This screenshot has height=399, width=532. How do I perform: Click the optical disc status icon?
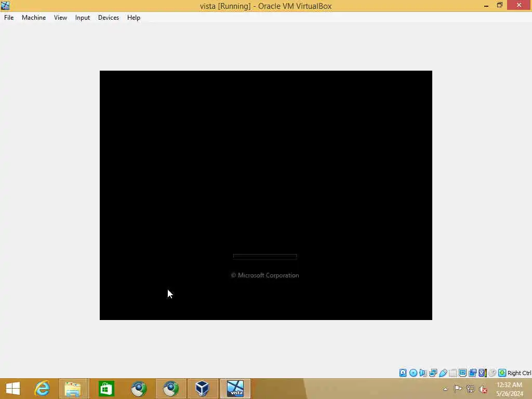pyautogui.click(x=413, y=373)
